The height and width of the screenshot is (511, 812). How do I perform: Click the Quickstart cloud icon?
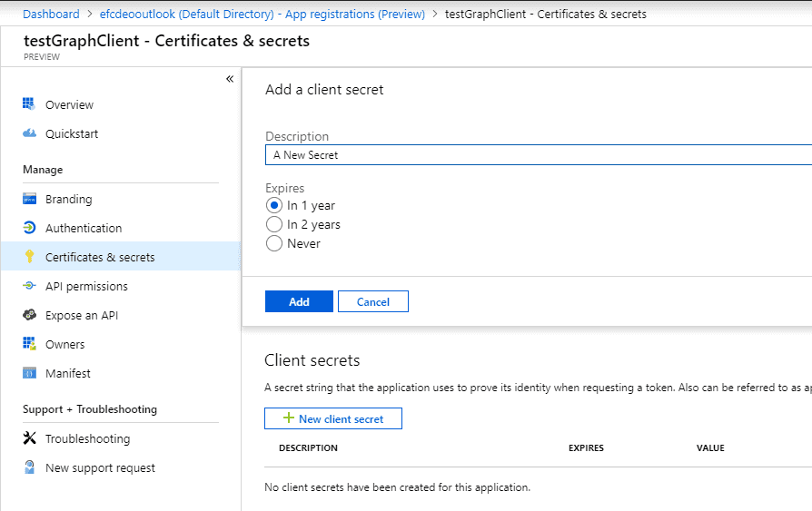(29, 133)
